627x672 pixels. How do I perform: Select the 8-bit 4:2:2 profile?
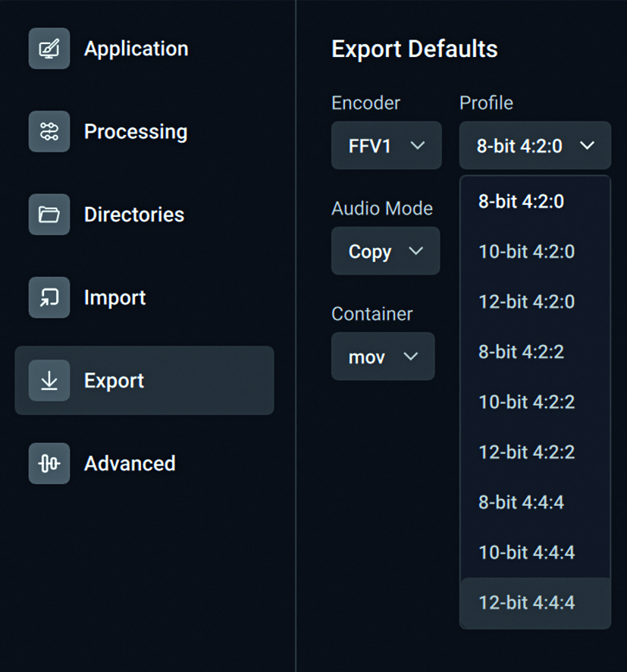[x=521, y=352]
